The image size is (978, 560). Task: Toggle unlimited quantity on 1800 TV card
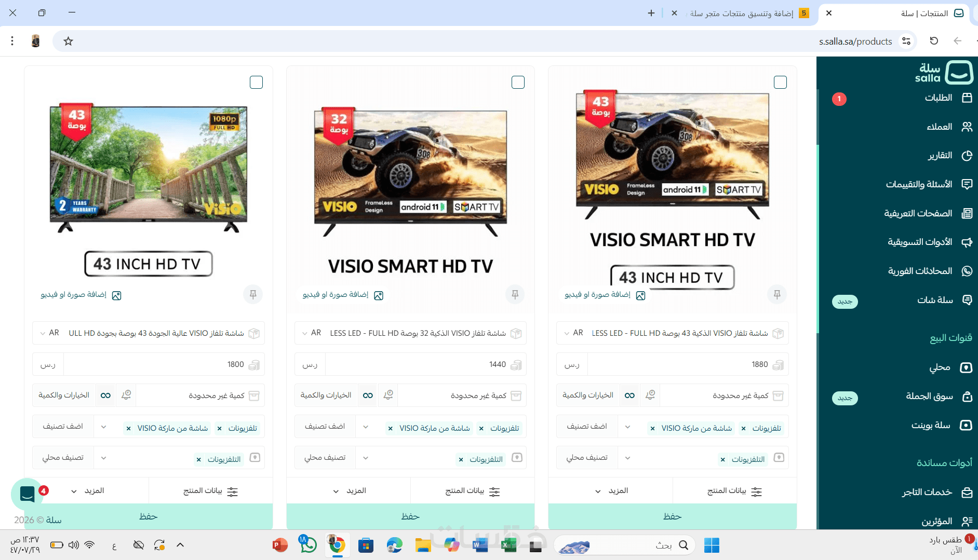(105, 395)
